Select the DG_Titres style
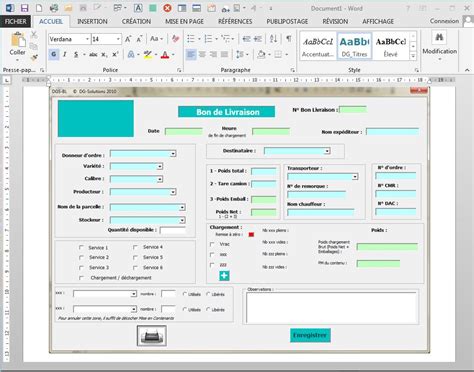474x372 pixels. 354,46
